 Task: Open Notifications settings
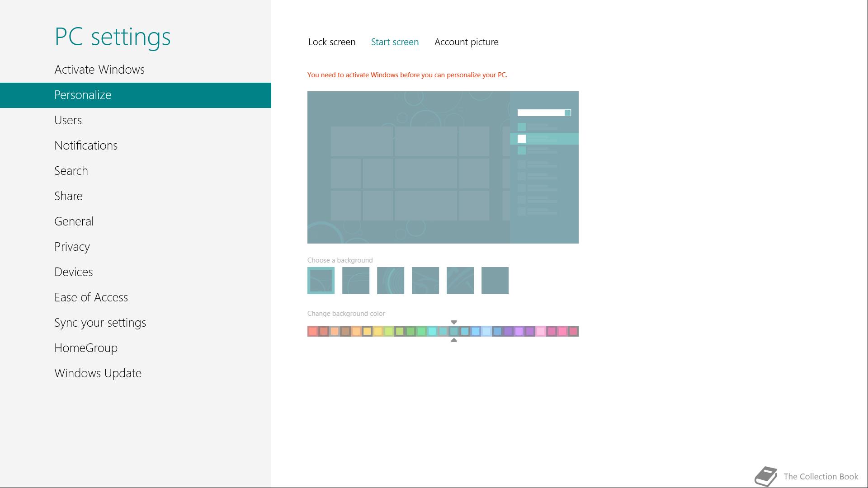pyautogui.click(x=86, y=145)
